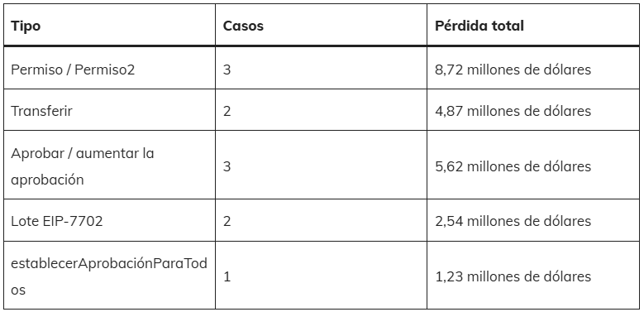Click the word aprobación in third row
The width and height of the screenshot is (644, 312).
[47, 180]
